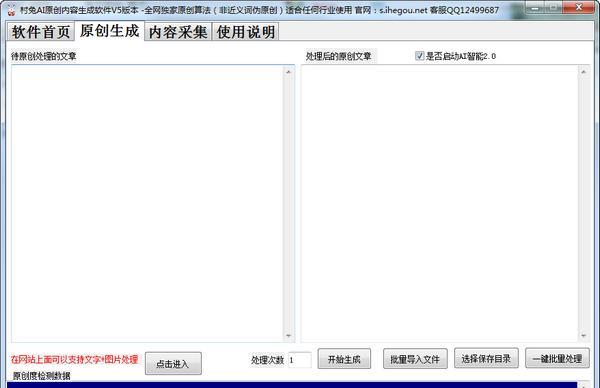This screenshot has width=600, height=388.
Task: Open the 内容采集 tab
Action: 178,32
